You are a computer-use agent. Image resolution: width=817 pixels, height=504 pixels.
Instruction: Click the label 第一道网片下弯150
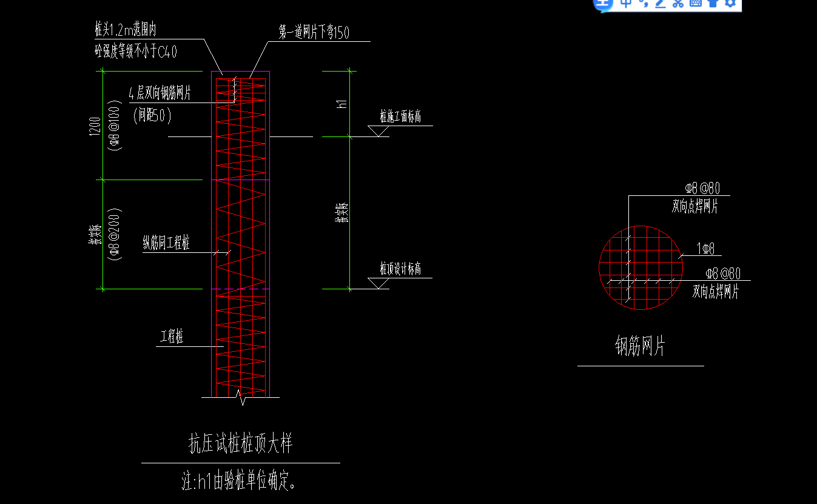click(314, 33)
